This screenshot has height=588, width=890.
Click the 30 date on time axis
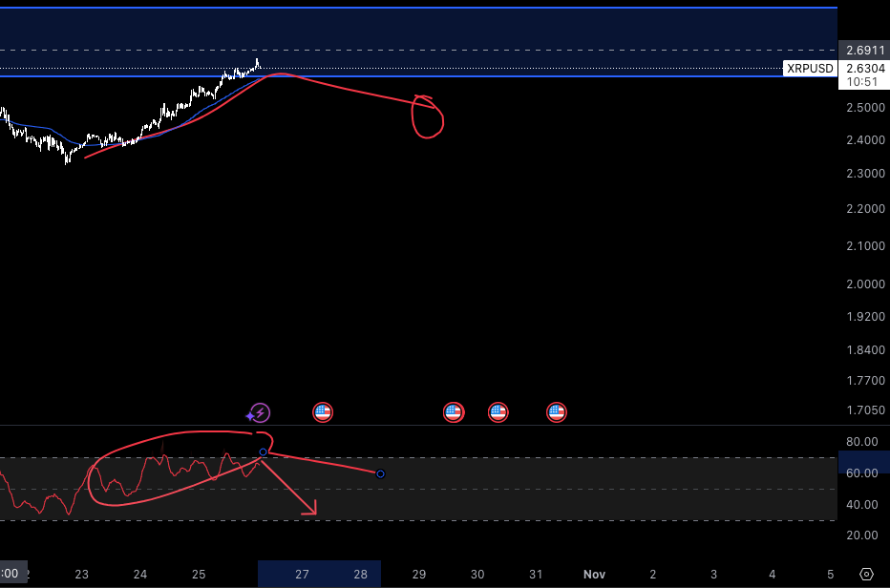pyautogui.click(x=477, y=574)
